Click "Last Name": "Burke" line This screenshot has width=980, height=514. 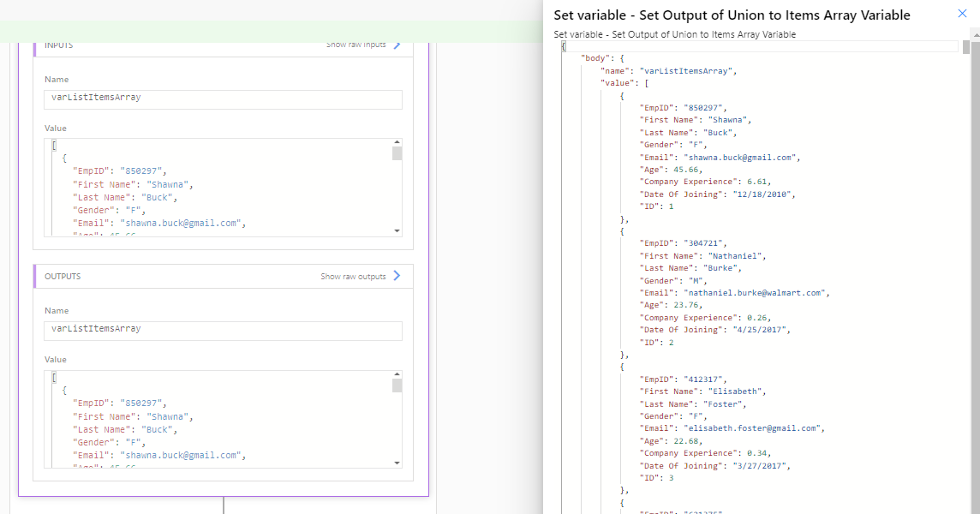click(690, 267)
